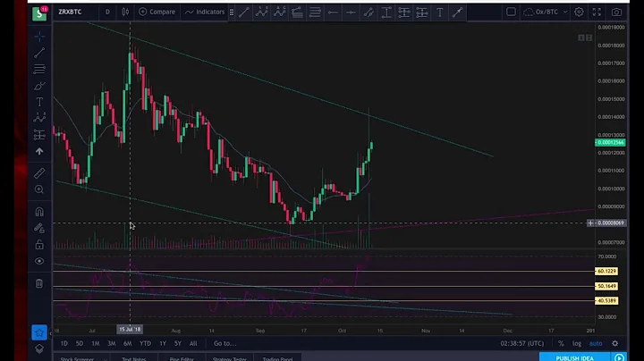Take a chart snapshot with camera icon
Screen dimensions: 644x361
click(616, 13)
